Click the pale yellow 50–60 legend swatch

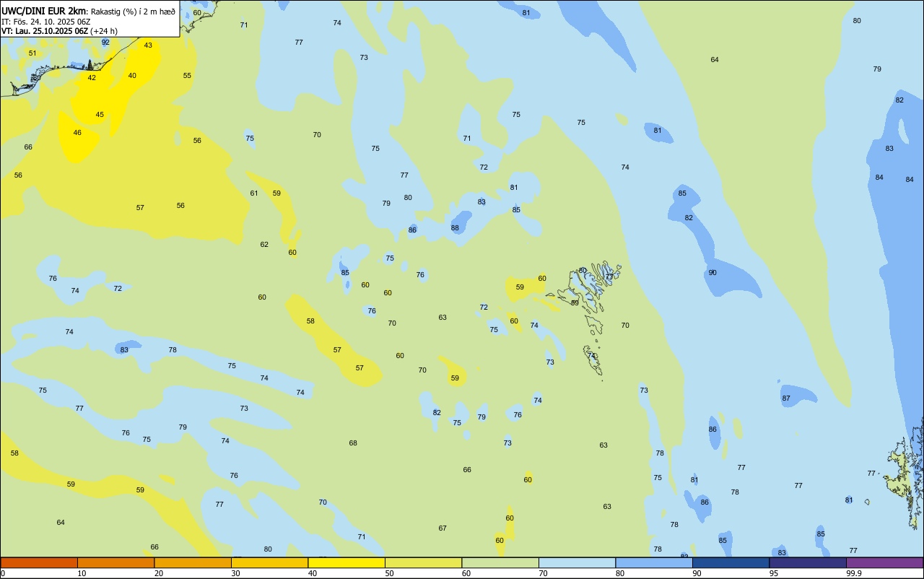pos(423,562)
